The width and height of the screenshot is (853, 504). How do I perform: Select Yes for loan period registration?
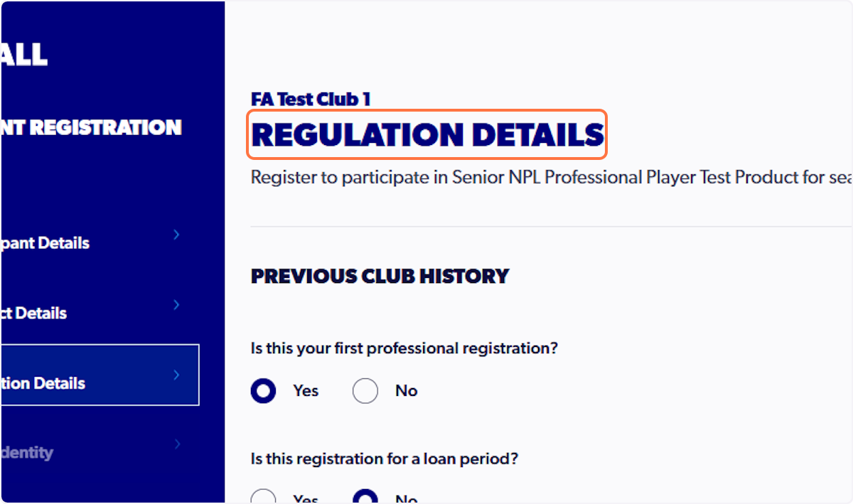click(264, 498)
